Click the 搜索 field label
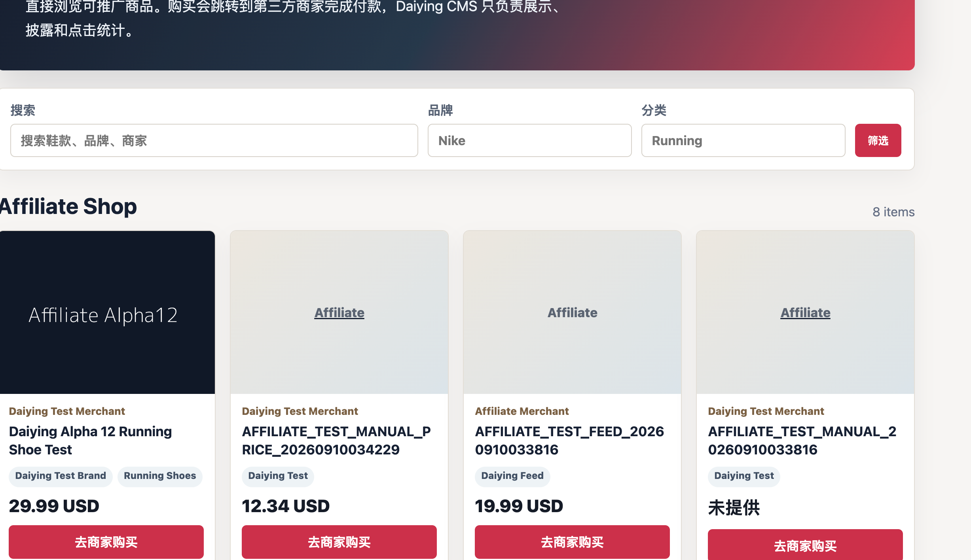The image size is (971, 560). (23, 110)
